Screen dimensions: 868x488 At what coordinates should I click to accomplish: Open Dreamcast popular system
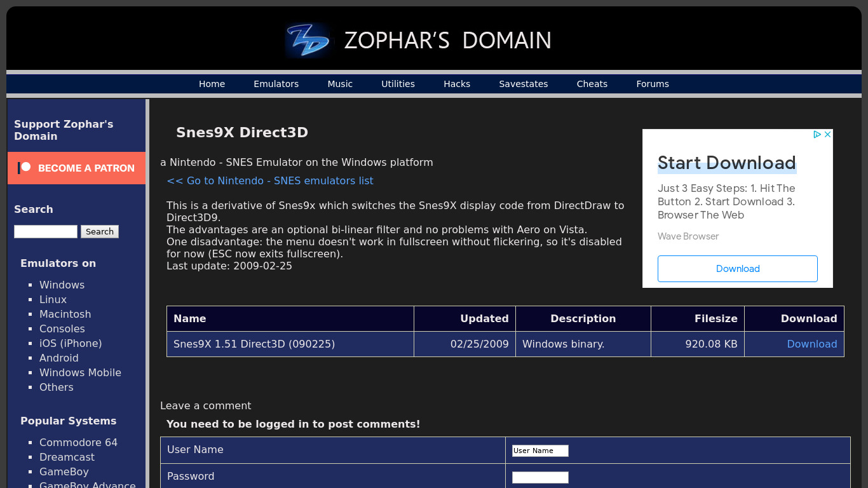[x=67, y=457]
